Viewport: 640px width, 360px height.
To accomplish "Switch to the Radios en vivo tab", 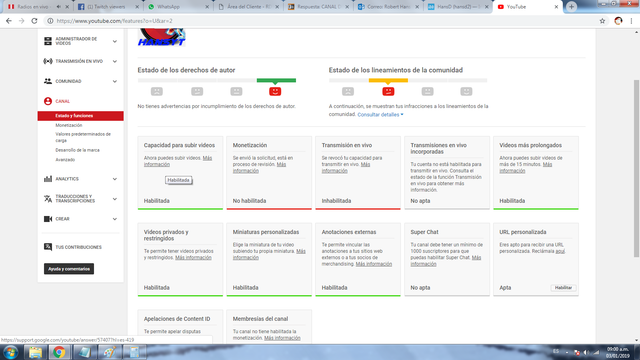I will (x=38, y=7).
